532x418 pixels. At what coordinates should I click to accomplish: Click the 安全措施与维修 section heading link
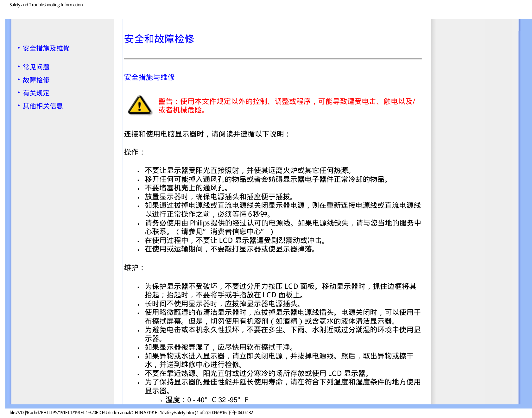point(149,77)
